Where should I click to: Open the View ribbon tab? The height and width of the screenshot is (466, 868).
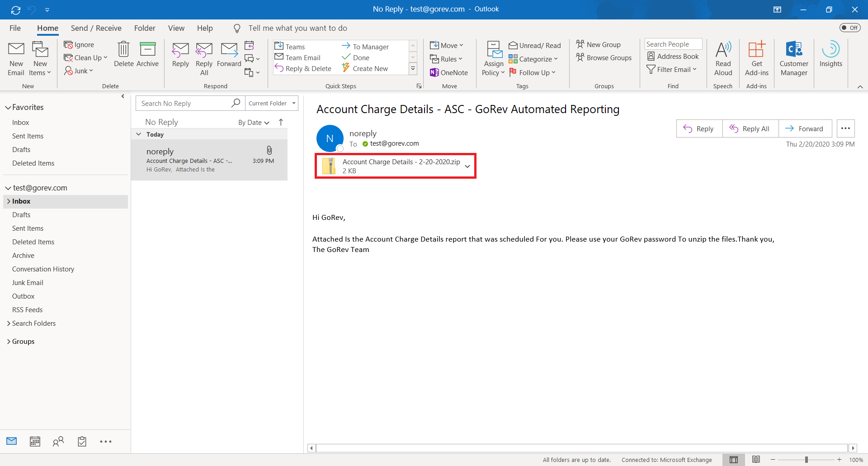click(176, 28)
